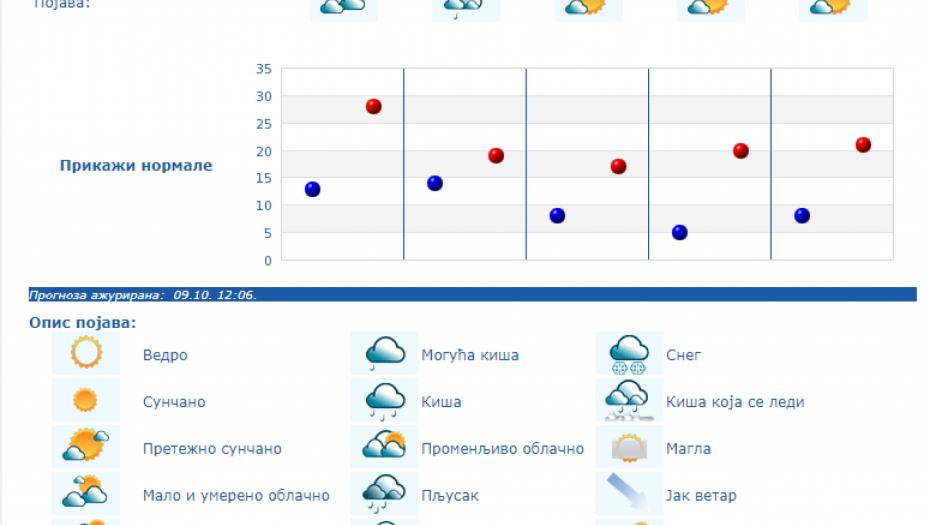930x525 pixels.
Task: Select the Променљиво облачно icon
Action: [384, 447]
